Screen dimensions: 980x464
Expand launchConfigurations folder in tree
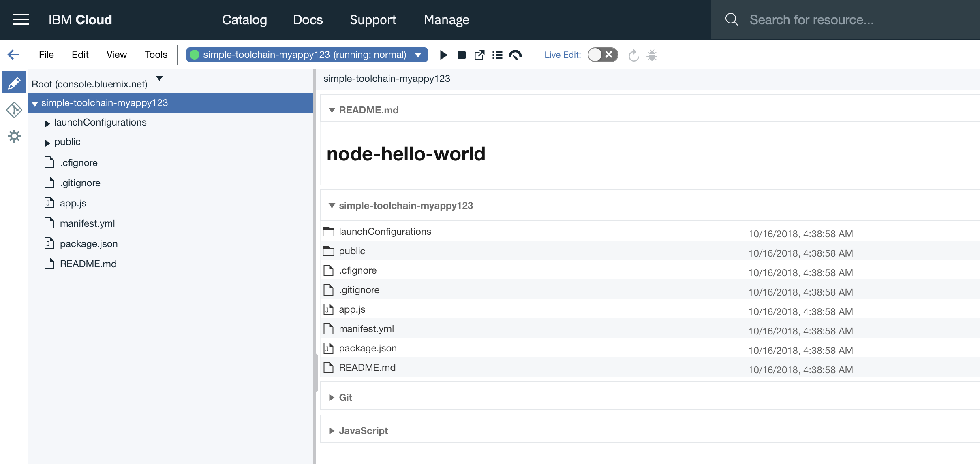click(47, 123)
